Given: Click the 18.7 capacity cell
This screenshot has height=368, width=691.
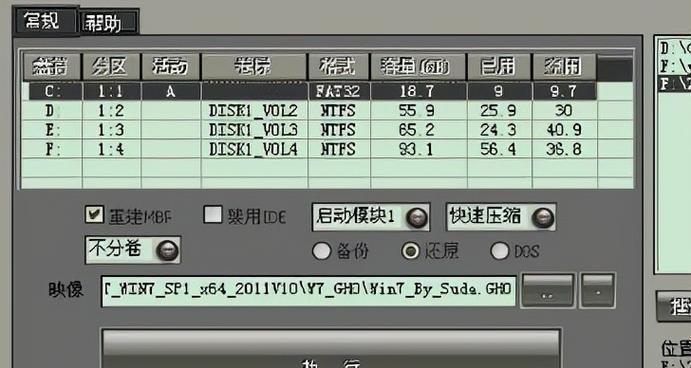Looking at the screenshot, I should pyautogui.click(x=418, y=92).
